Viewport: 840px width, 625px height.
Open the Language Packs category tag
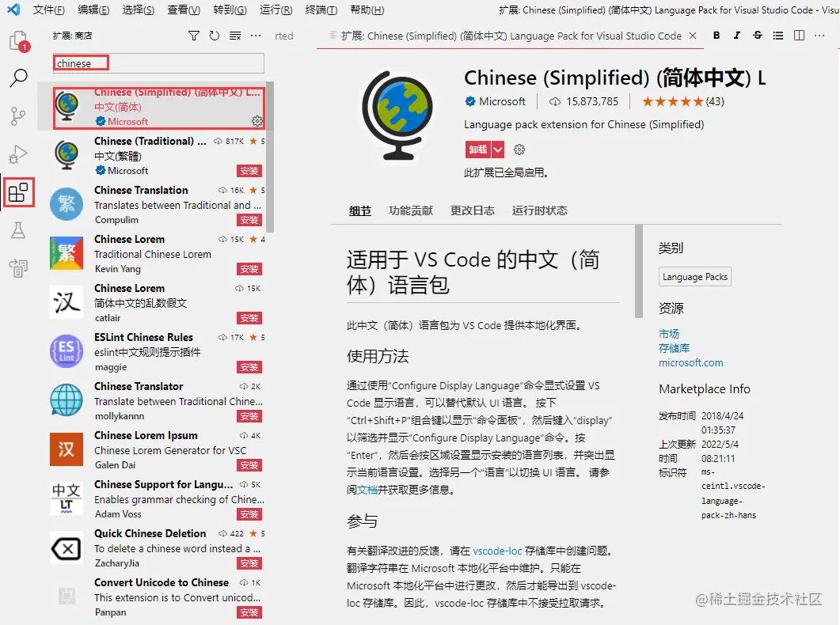pyautogui.click(x=695, y=277)
